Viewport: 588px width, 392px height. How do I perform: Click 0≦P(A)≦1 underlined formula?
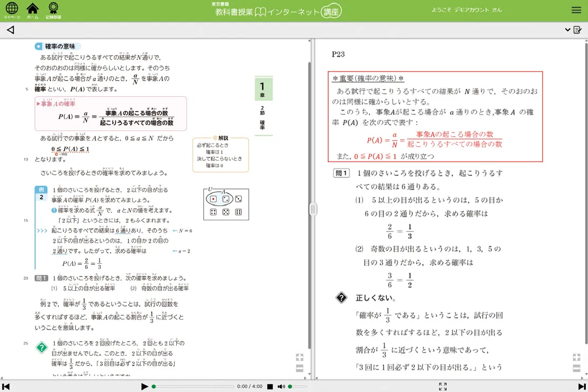click(x=70, y=149)
